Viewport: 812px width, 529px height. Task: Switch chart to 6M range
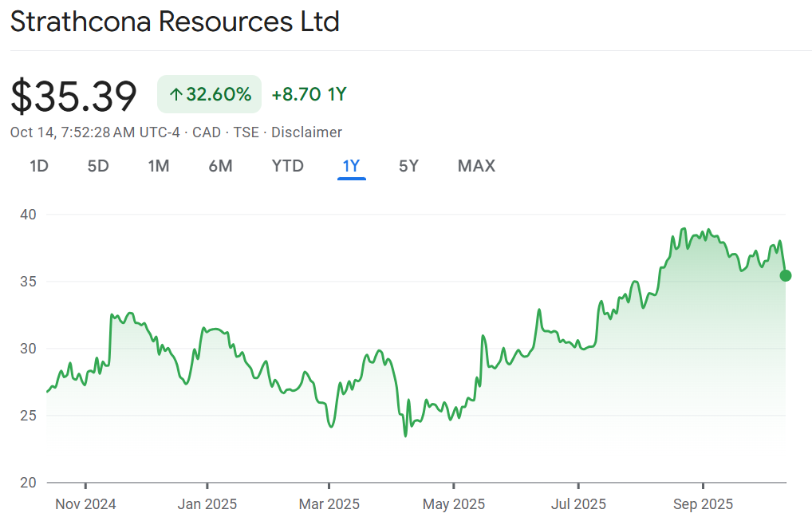[220, 166]
